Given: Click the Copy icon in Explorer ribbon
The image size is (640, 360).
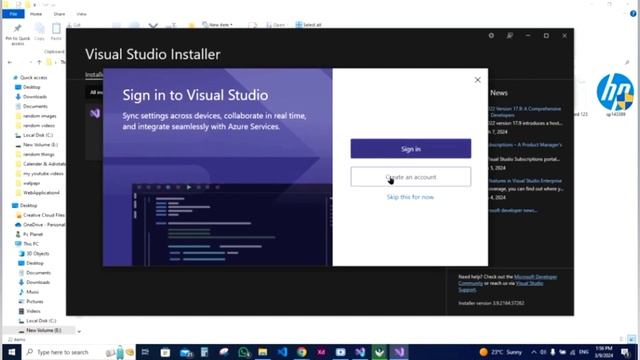Looking at the screenshot, I should coord(40,32).
